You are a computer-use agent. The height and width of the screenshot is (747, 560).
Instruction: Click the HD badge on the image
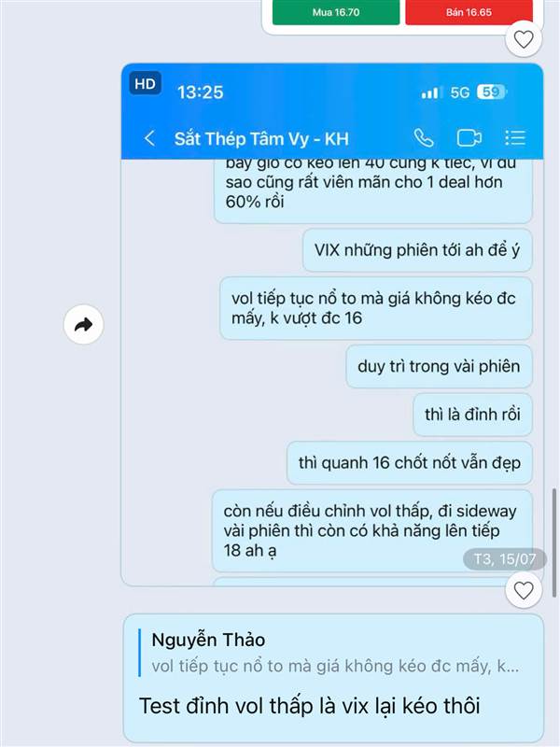coord(145,84)
